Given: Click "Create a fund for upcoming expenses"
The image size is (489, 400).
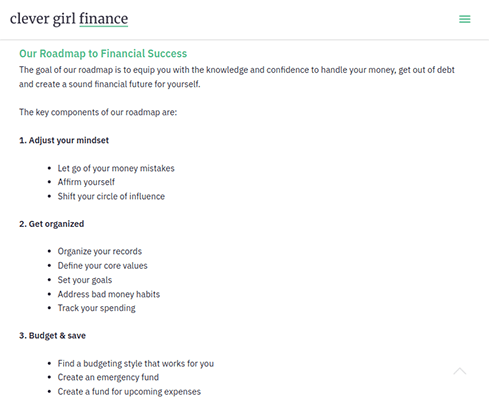Looking at the screenshot, I should point(129,392).
